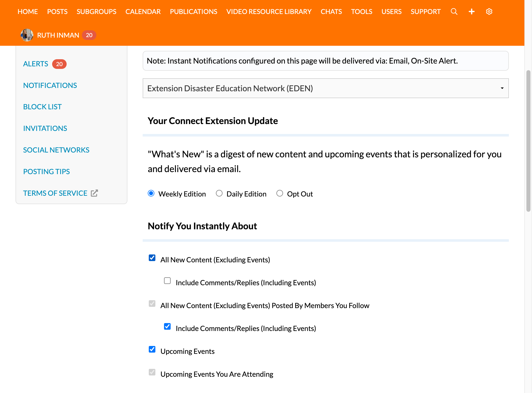Open the SOCIAL NETWORKS sidebar link
This screenshot has width=532, height=393.
point(56,150)
